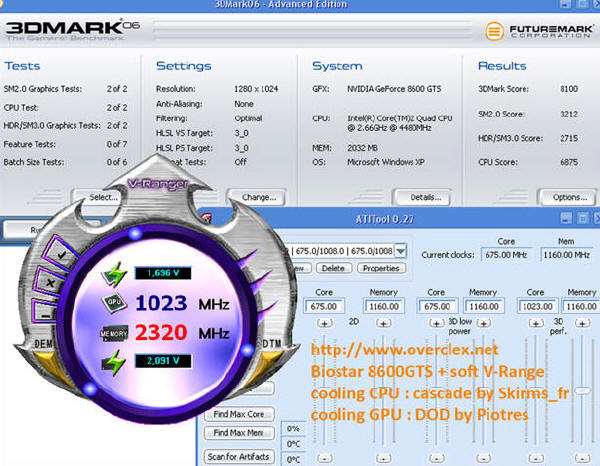
Task: Click the 3D low power Core field 675.00
Action: click(437, 306)
